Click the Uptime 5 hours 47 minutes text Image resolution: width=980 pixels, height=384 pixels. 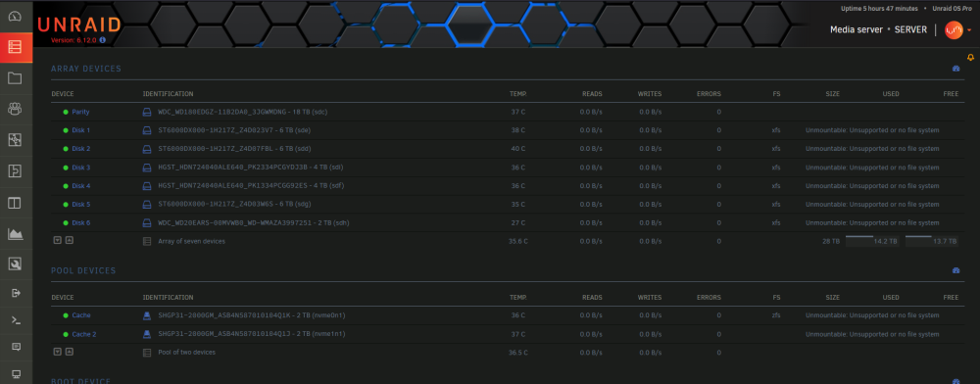click(880, 9)
